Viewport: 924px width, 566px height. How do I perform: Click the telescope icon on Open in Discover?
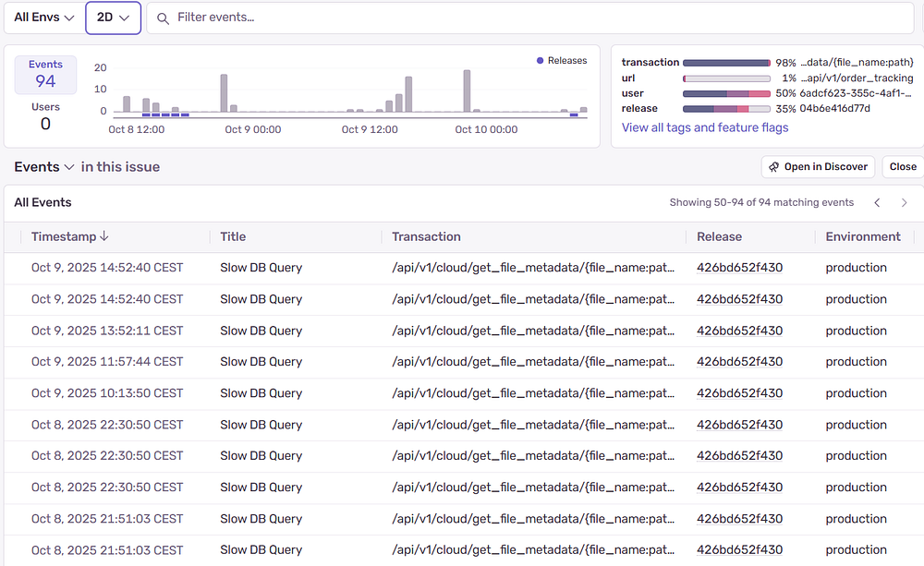point(773,167)
